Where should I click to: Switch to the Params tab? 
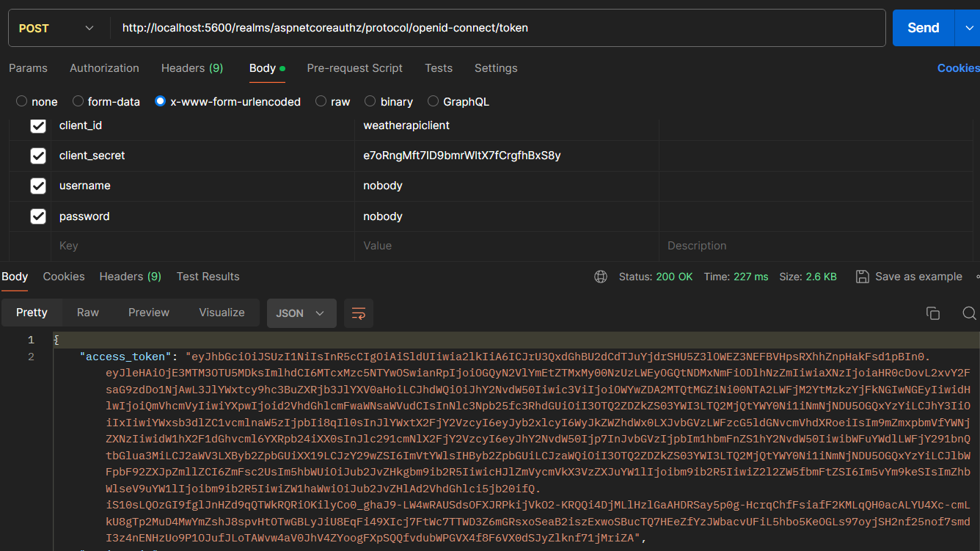pos(28,67)
